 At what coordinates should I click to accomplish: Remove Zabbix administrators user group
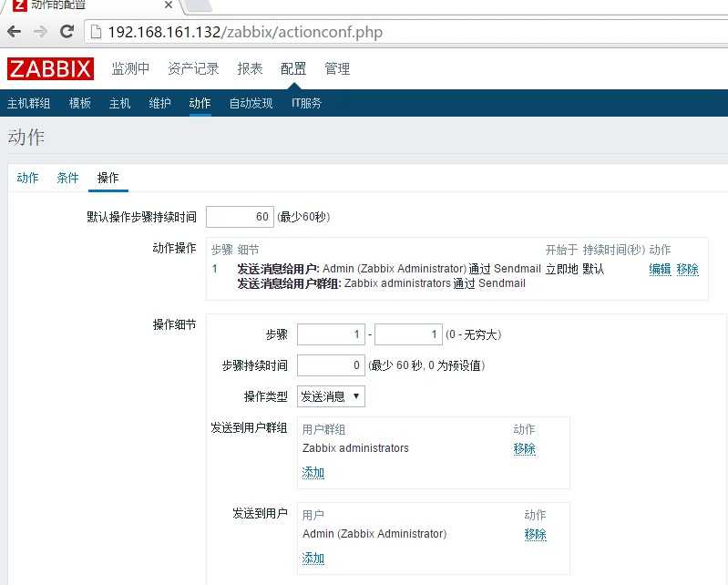point(525,448)
